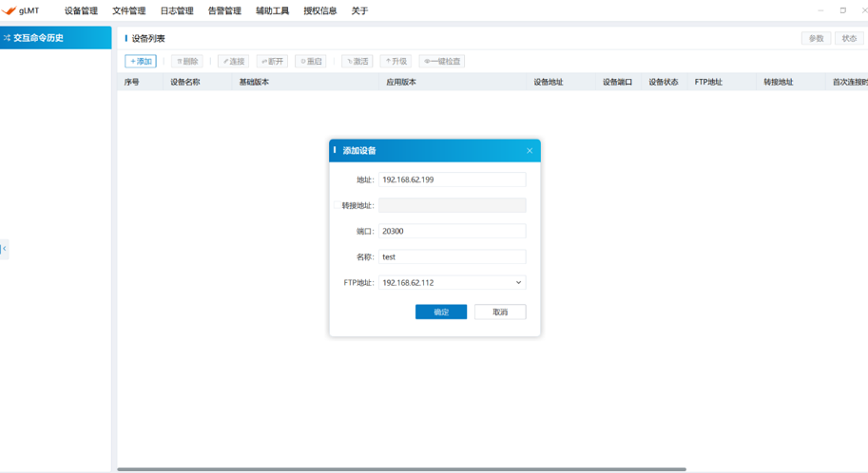Click the 激活 (activate) toolbar button
Screen dimensions: 868x473
coord(357,62)
